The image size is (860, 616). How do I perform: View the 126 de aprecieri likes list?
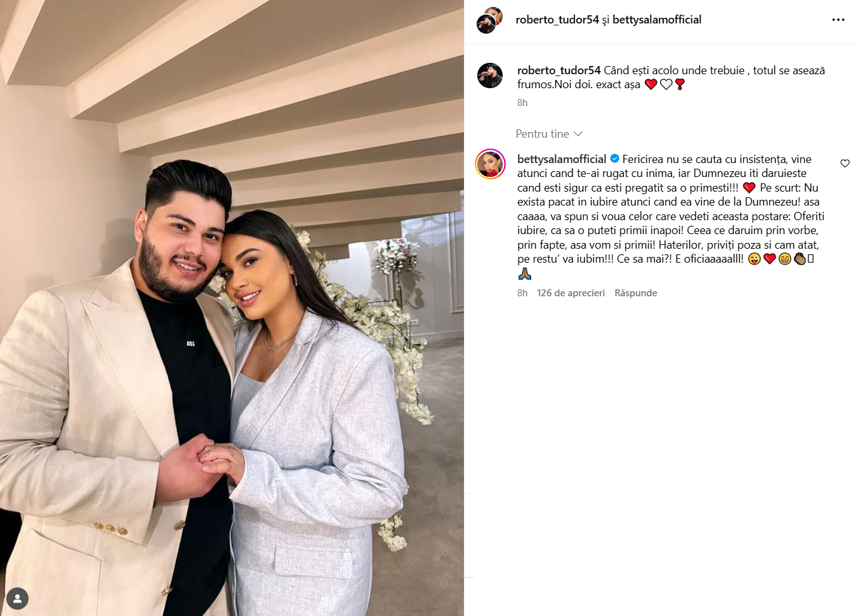pos(571,293)
